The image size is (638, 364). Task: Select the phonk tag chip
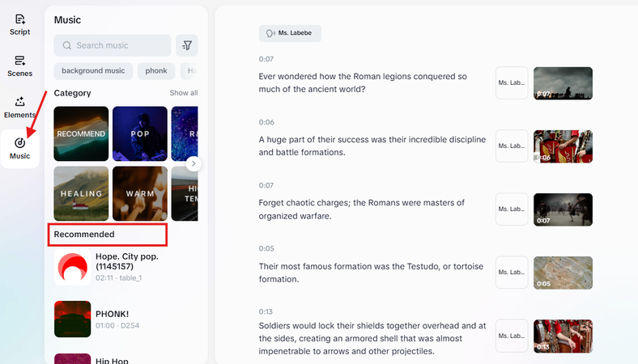coord(156,71)
